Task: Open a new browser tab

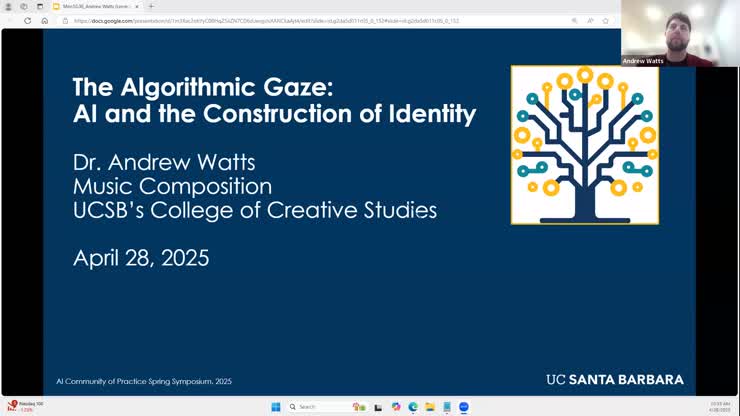Action: [151, 7]
